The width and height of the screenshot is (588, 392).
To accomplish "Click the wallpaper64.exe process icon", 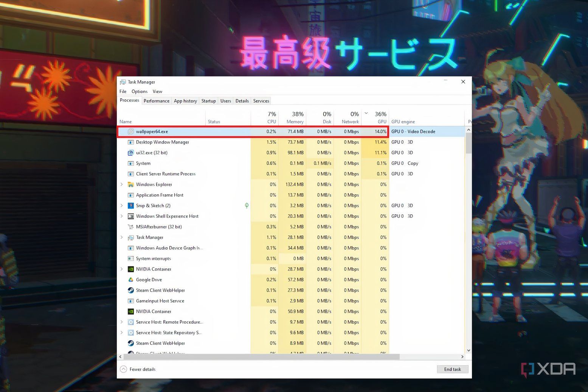I will 130,132.
